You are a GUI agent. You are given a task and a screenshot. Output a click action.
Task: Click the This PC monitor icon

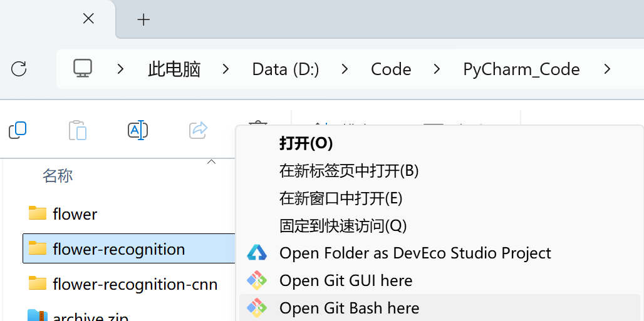(x=83, y=69)
